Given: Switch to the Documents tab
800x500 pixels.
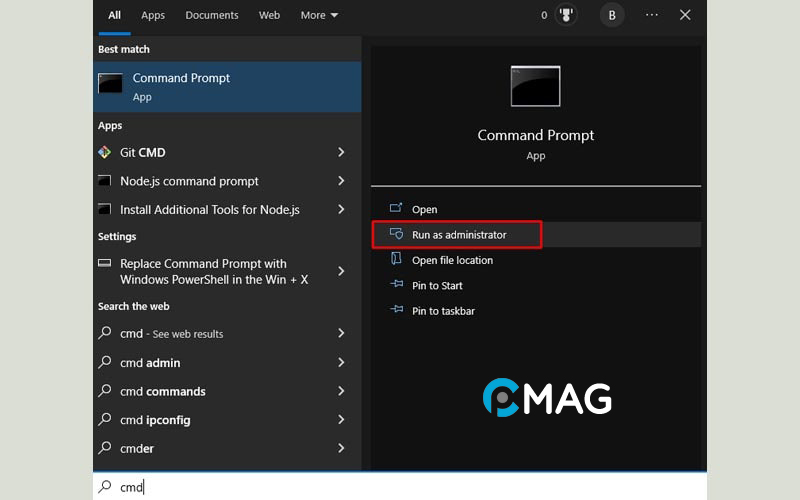Looking at the screenshot, I should coord(212,15).
